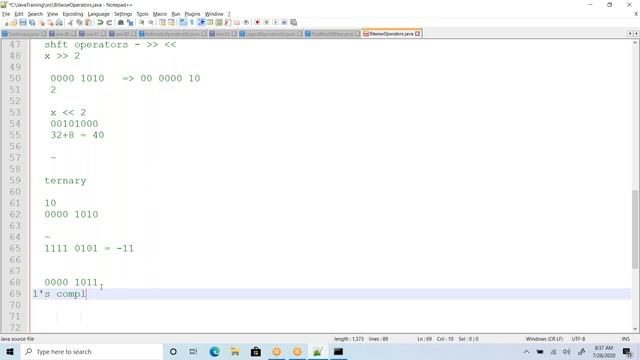Viewport: 640px width, 360px height.
Task: Open the ? help menu
Action: (229, 14)
